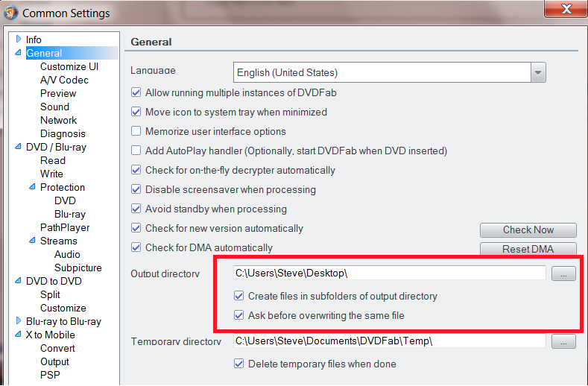The height and width of the screenshot is (386, 588).
Task: Expand the Info tree node
Action: coord(19,39)
